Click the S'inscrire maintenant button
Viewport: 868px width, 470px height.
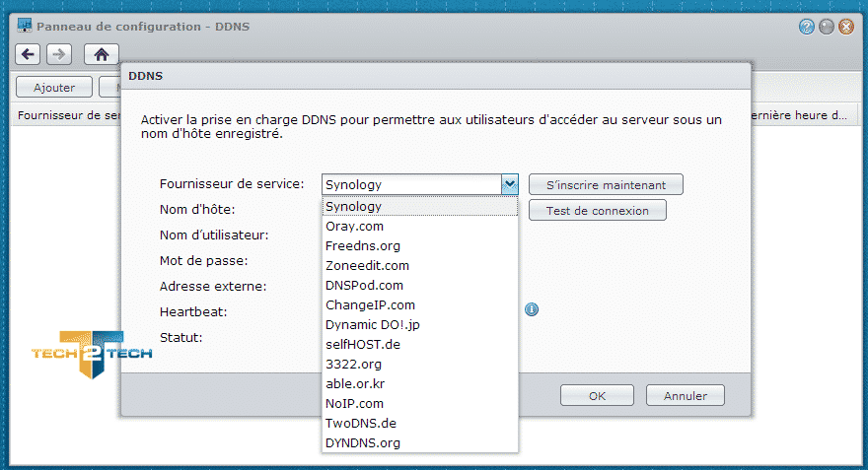click(606, 184)
